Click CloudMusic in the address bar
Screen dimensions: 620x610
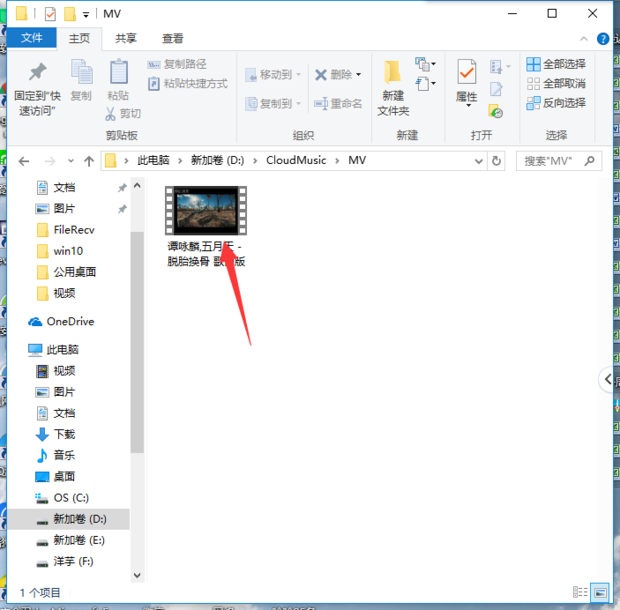(296, 161)
